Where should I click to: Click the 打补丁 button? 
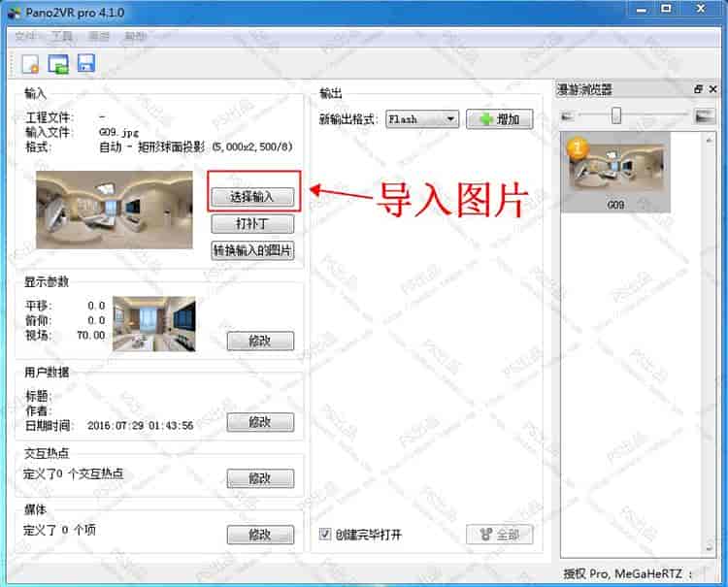coord(252,224)
